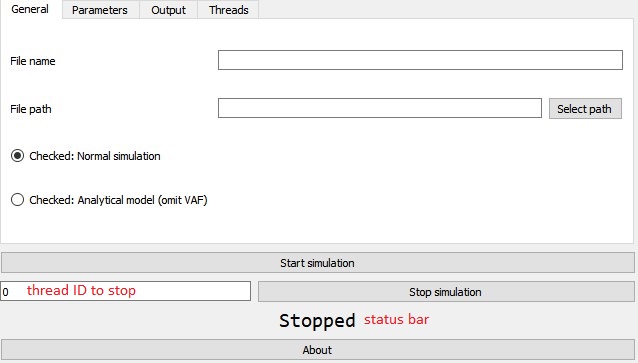This screenshot has width=638, height=363.
Task: Click the File path input field
Action: (380, 108)
